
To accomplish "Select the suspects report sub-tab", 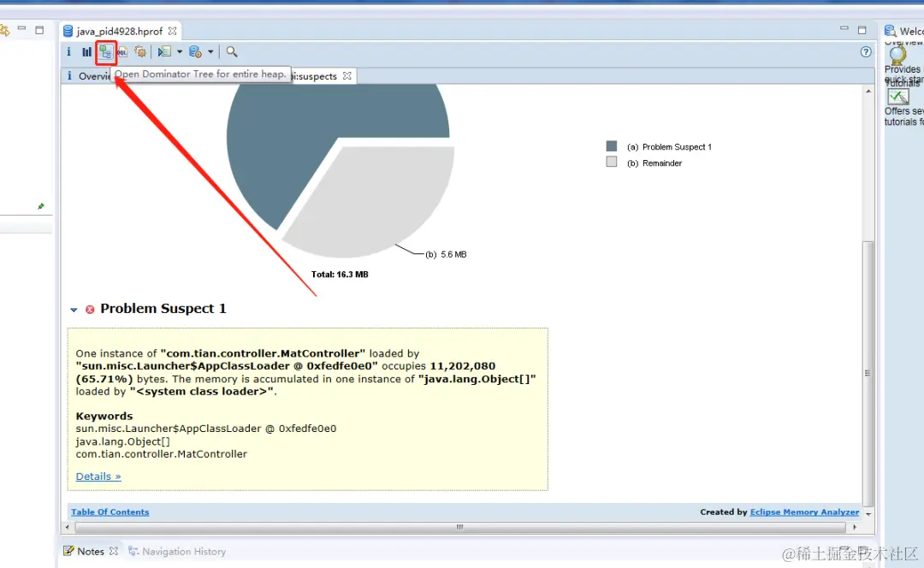I will coord(315,76).
